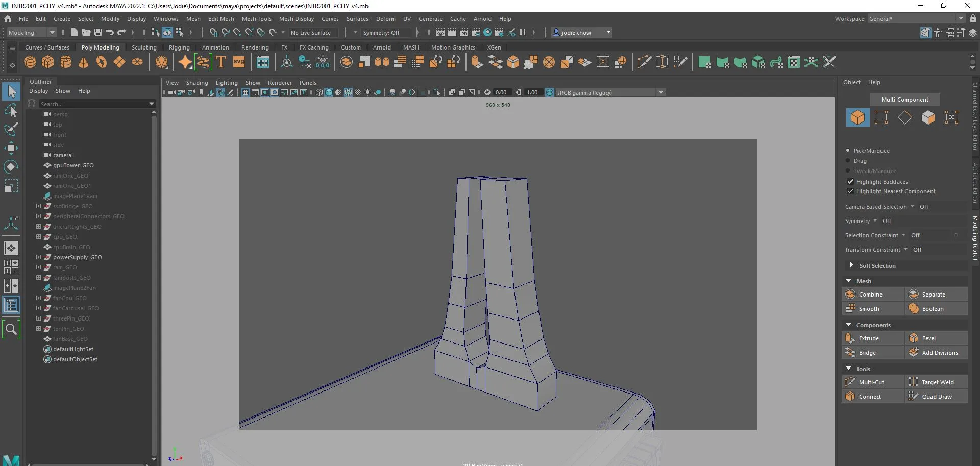Expand powerSupply_GEO in Outliner
This screenshot has width=980, height=466.
(x=38, y=257)
